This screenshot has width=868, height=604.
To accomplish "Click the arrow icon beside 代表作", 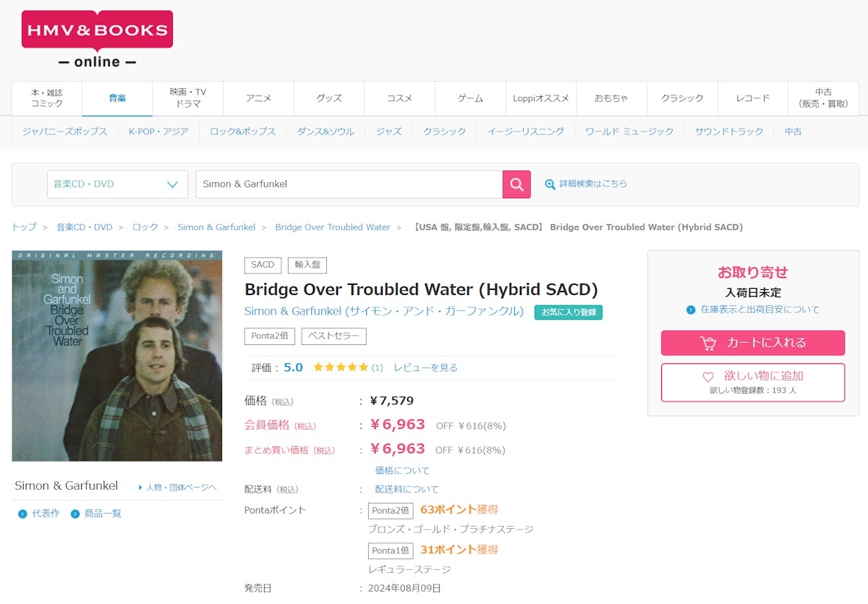I will [x=22, y=514].
